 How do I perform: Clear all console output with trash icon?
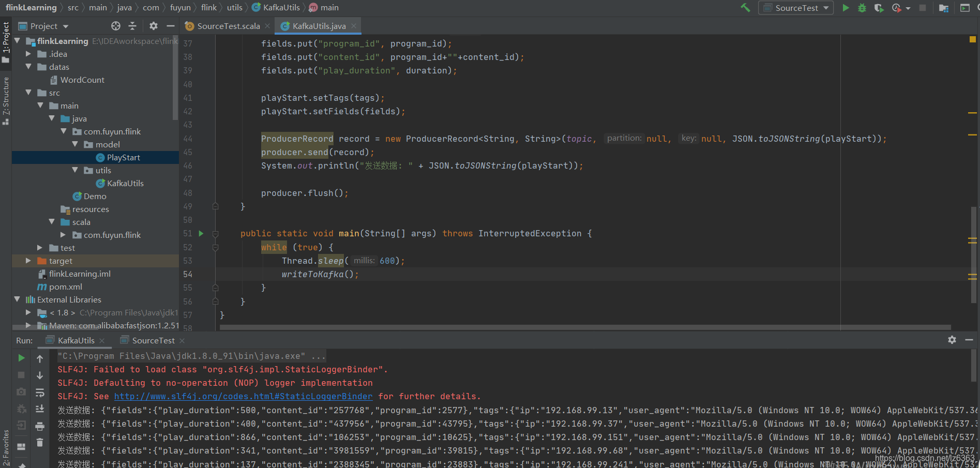[40, 443]
